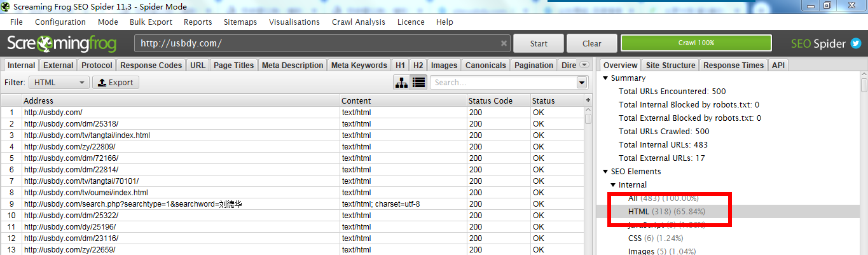Open the Bulk Export menu
868x255 pixels.
coord(151,22)
